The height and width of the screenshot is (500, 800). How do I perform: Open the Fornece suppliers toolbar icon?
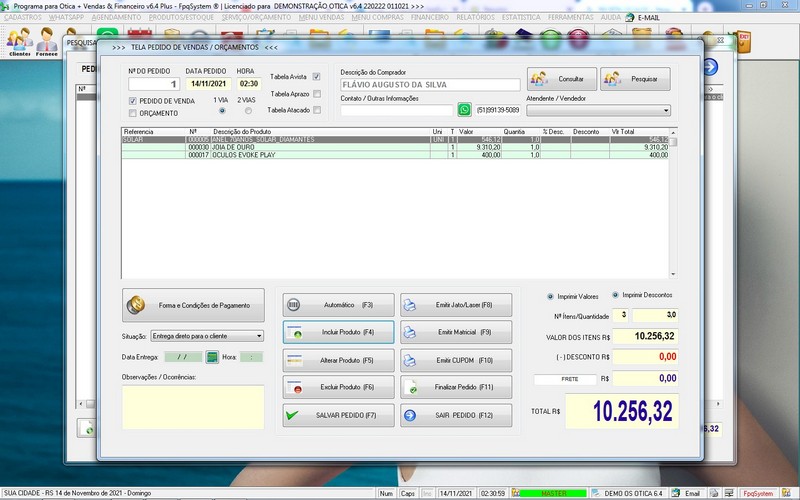point(47,41)
